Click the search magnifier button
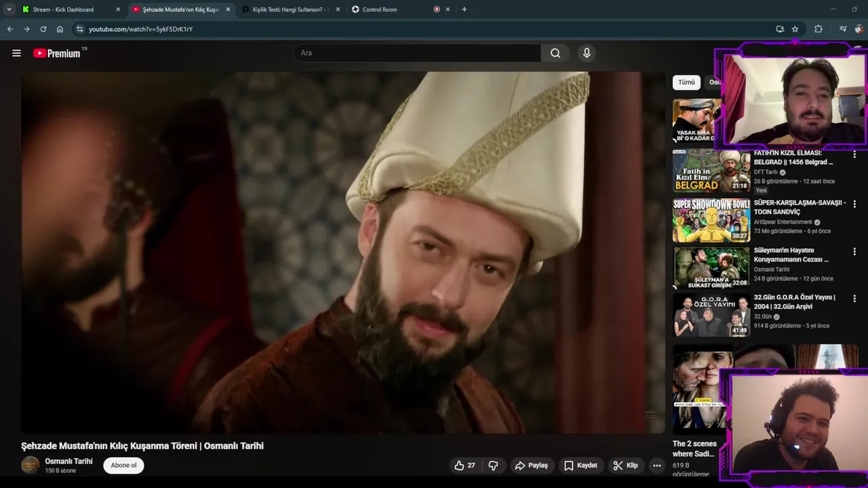The image size is (868, 488). [x=555, y=53]
